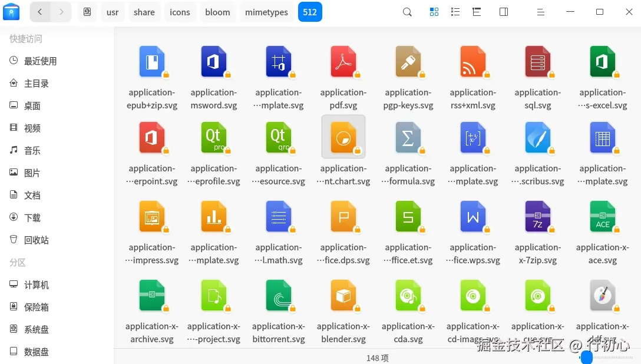
Task: Switch to list view mode
Action: click(x=455, y=12)
